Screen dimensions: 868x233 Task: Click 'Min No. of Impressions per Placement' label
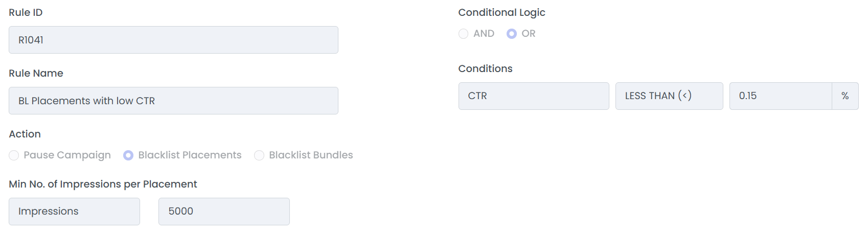tap(103, 184)
